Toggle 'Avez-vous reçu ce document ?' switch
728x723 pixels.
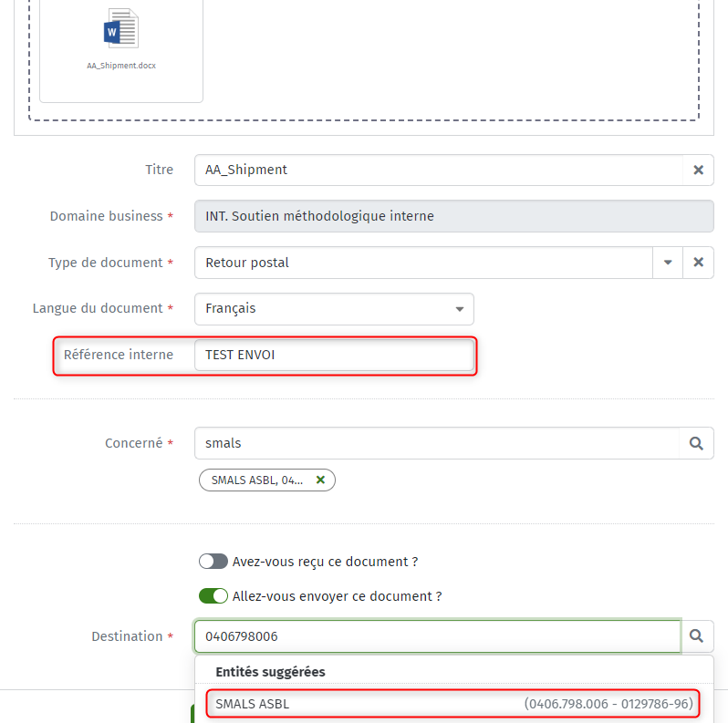pos(213,562)
